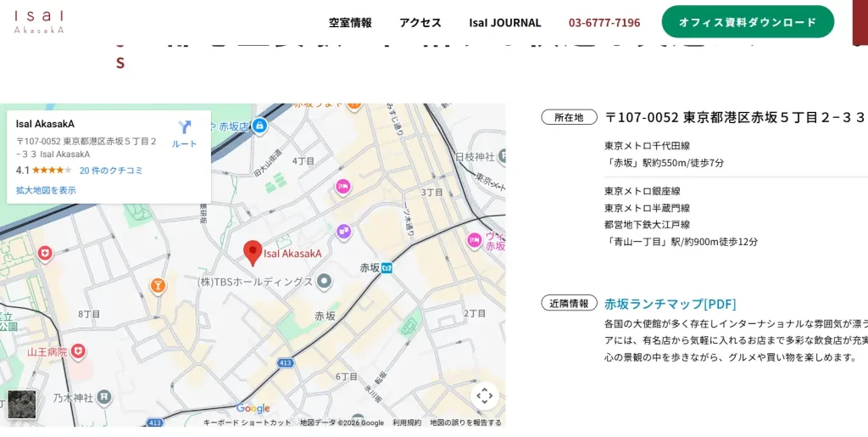Image resolution: width=868 pixels, height=437 pixels.
Task: Click the 乃木神社 shrine marker
Action: point(104,397)
